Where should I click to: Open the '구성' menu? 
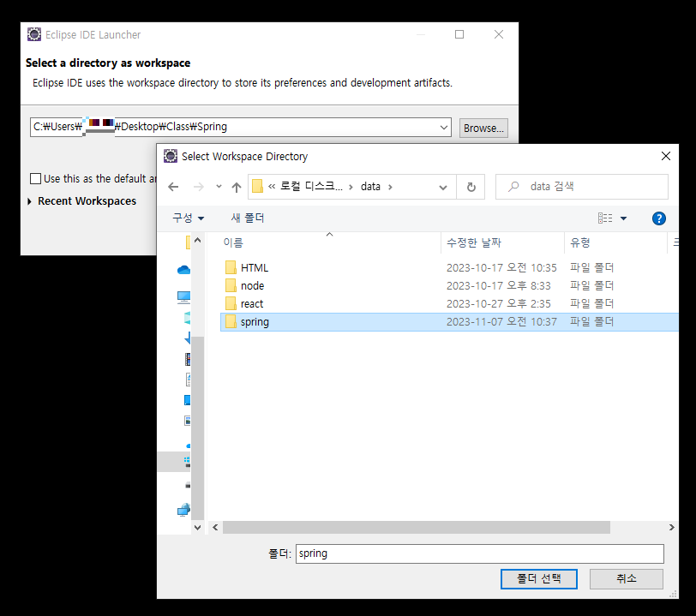(x=189, y=218)
